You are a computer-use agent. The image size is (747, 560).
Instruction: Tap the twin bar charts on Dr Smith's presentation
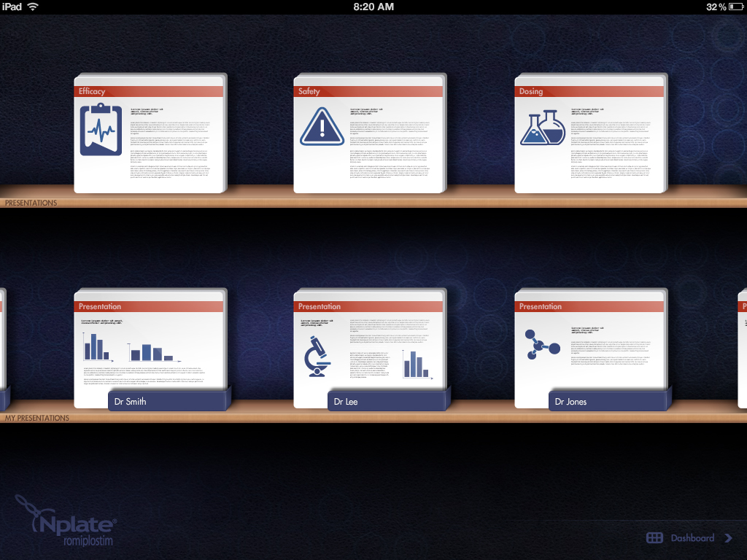[x=131, y=348]
